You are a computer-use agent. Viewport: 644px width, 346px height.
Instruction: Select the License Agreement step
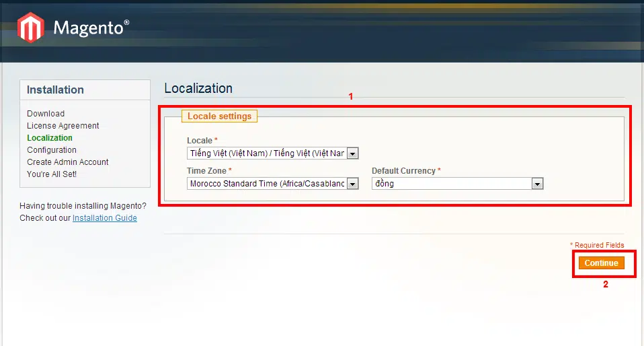[63, 125]
